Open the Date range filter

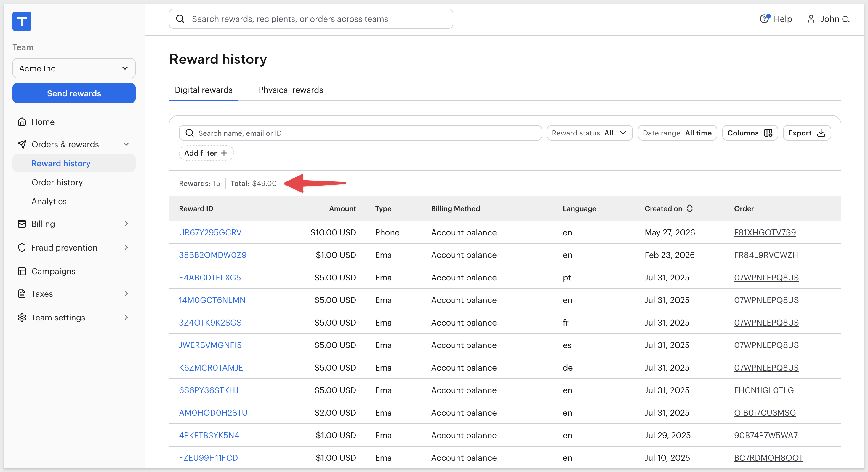[677, 133]
